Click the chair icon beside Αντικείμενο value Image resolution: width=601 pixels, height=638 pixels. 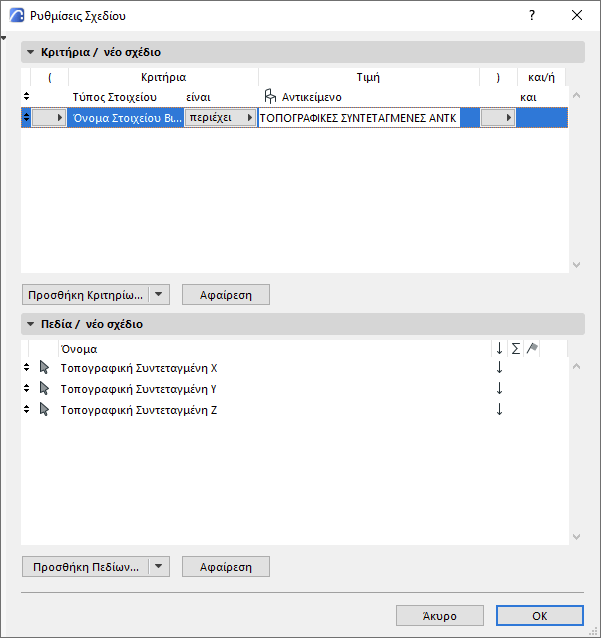(x=270, y=97)
